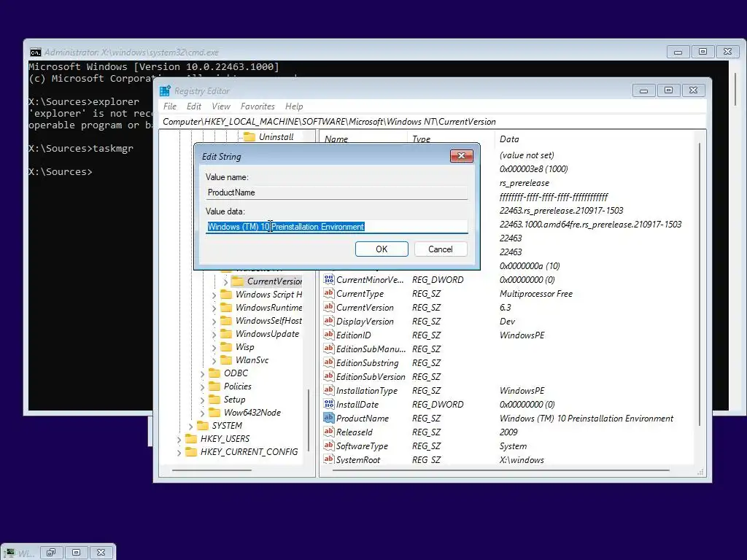Screen dimensions: 747x560
Task: Click the string icon beside ProductName
Action: [x=329, y=418]
